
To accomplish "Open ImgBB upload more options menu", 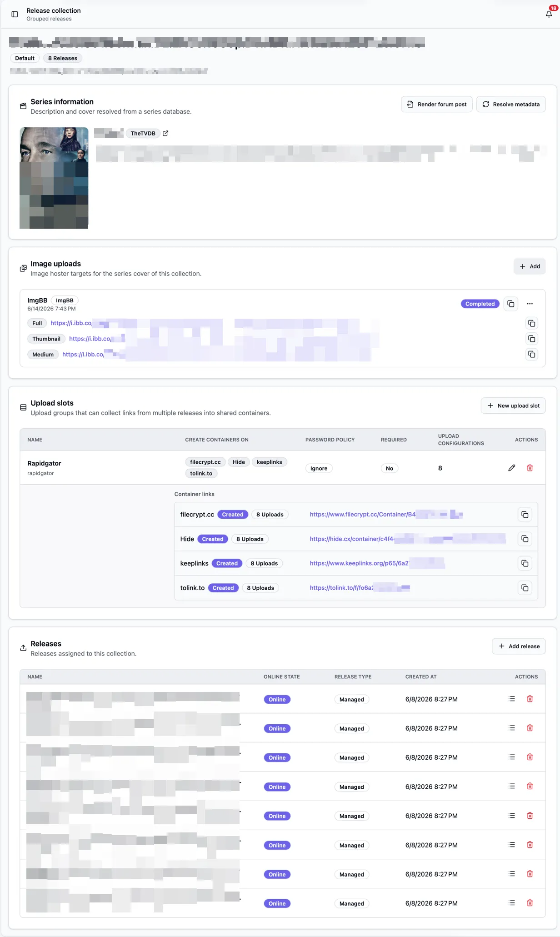I will pyautogui.click(x=530, y=304).
